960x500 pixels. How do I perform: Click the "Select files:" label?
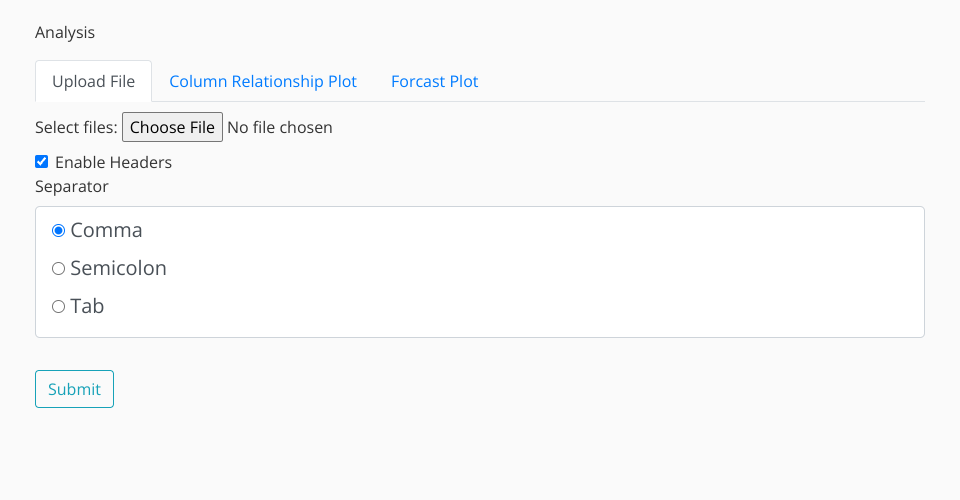[x=76, y=127]
